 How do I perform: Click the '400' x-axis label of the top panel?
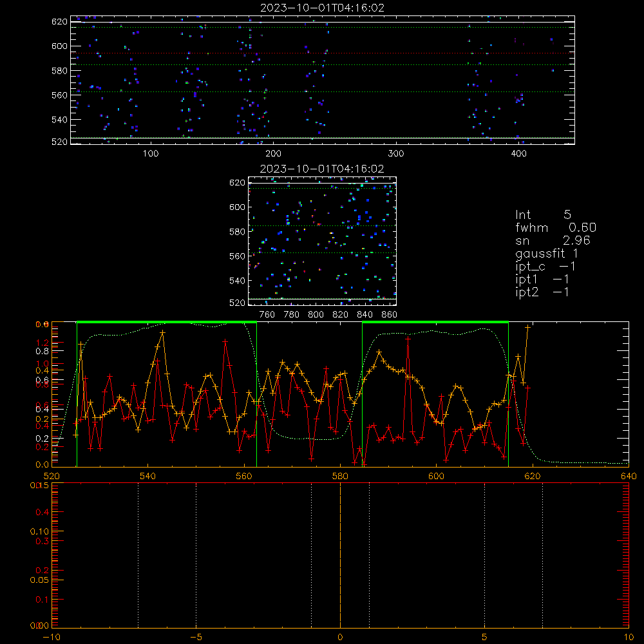coord(518,154)
